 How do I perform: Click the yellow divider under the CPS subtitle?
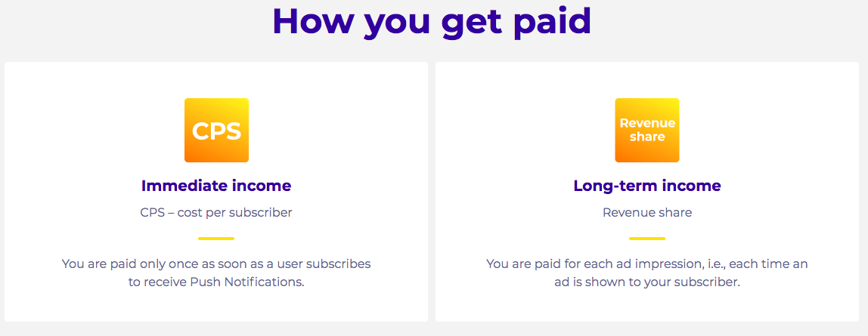coord(216,239)
